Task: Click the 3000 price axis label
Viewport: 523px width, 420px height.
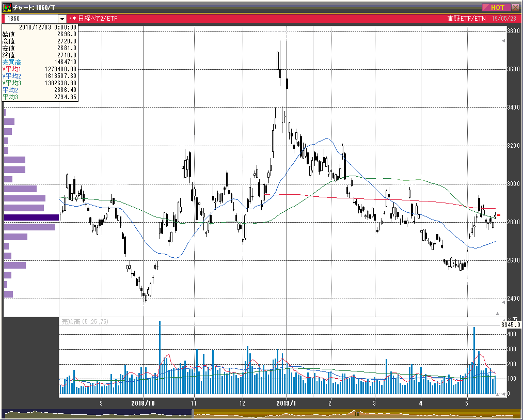Action: pyautogui.click(x=513, y=184)
